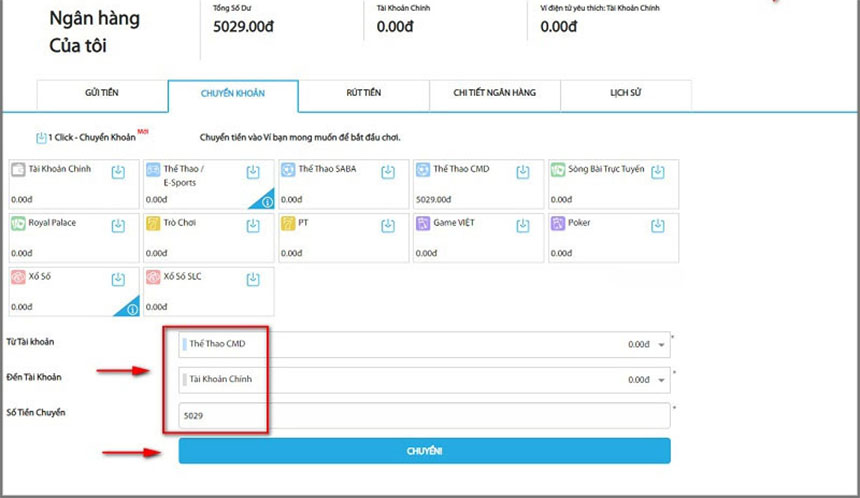
Task: Switch to the GỬI TIỀN tab
Action: point(102,93)
